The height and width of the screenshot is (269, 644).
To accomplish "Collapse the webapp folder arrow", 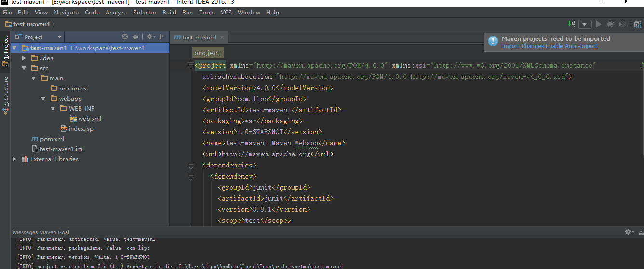I will (x=43, y=98).
